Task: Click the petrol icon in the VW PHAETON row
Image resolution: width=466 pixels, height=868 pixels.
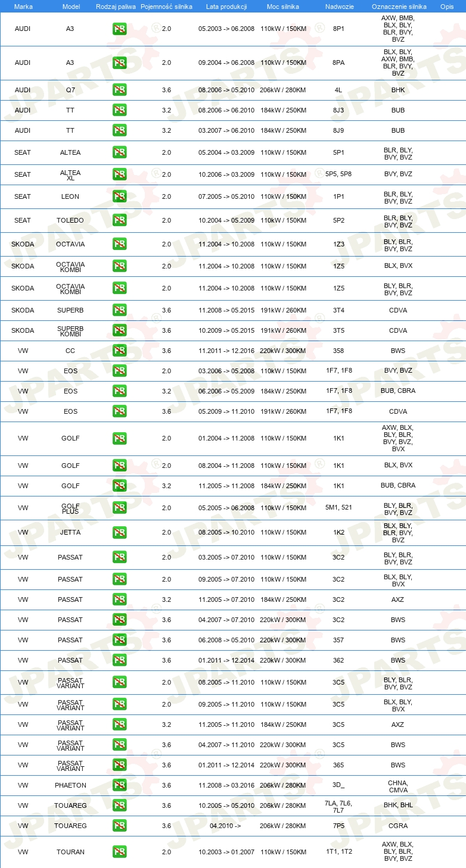Action: click(x=119, y=785)
